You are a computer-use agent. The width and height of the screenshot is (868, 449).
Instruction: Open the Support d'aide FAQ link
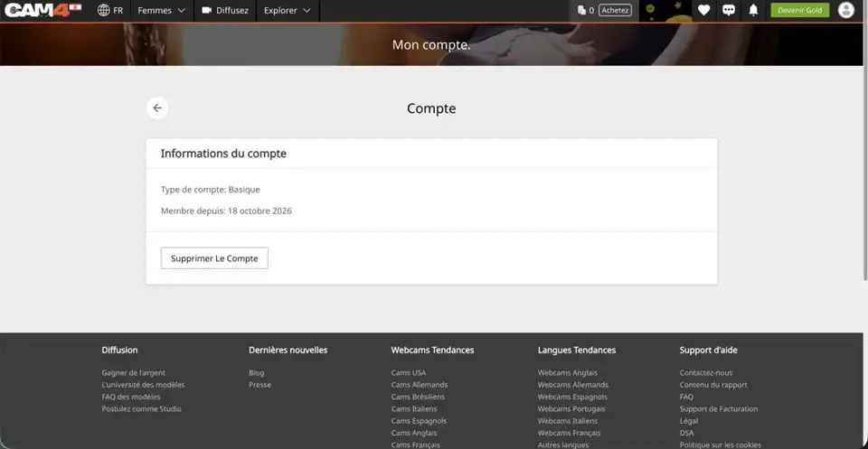coord(686,397)
